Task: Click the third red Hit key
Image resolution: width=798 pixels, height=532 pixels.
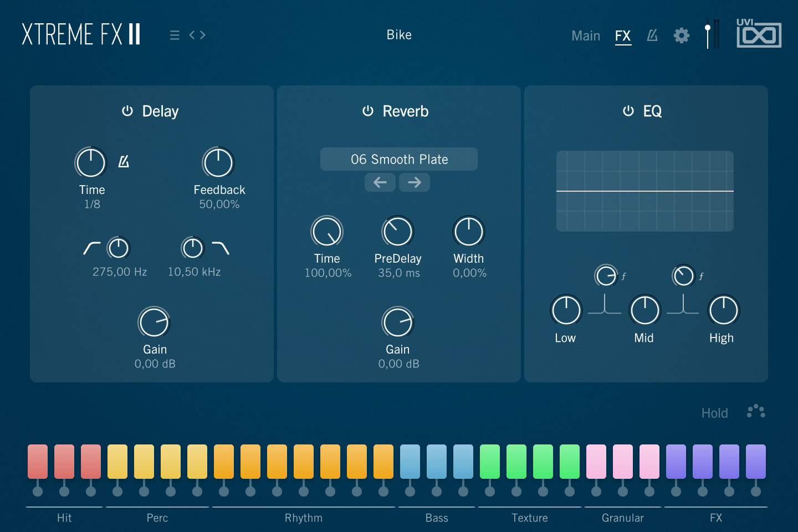Action: click(91, 461)
